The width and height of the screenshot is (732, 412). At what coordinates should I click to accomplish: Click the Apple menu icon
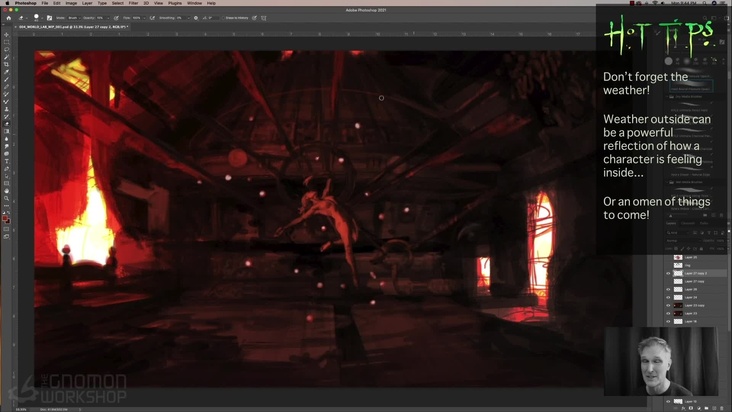(x=8, y=3)
